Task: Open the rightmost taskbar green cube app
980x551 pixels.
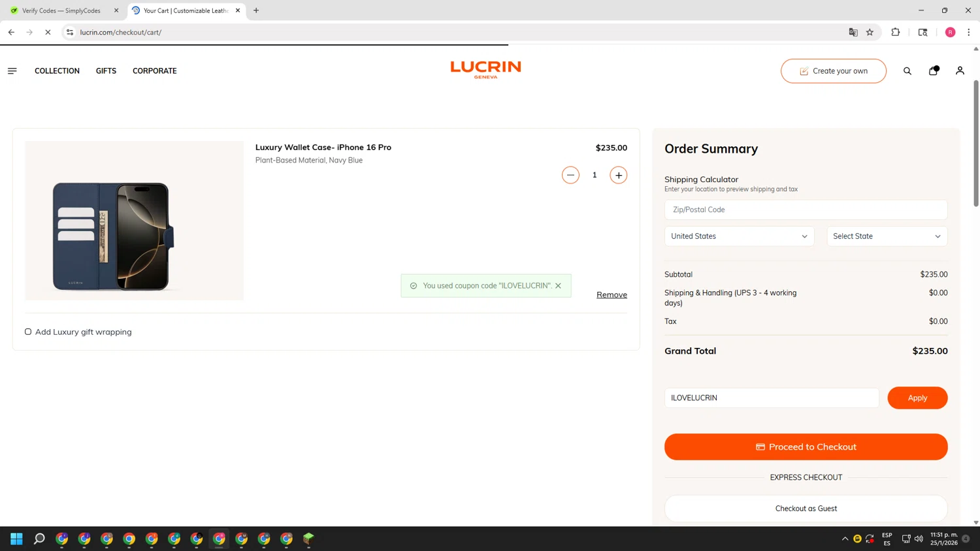Action: [308, 539]
